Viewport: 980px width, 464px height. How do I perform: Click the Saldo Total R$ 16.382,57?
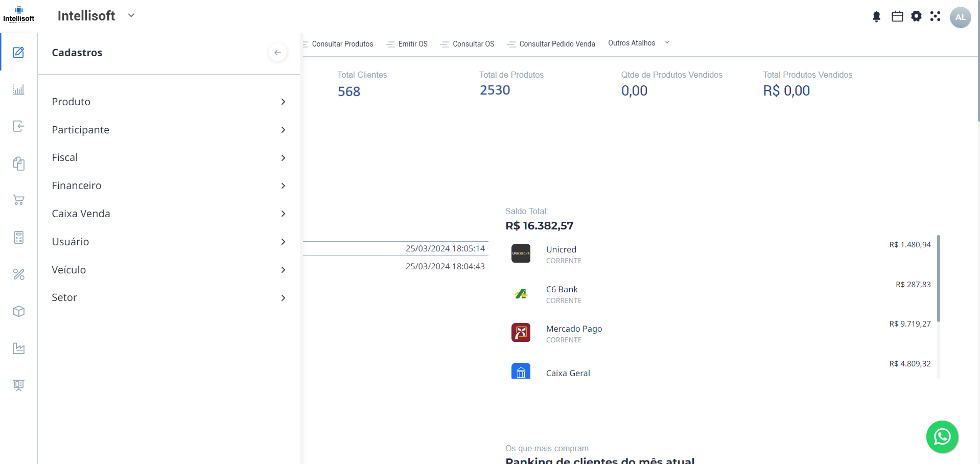click(540, 226)
